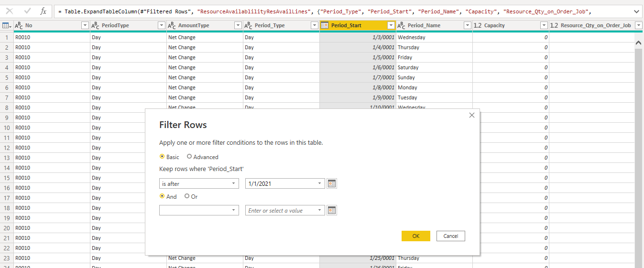Select row number 5
Screen dimensions: 644x268
(x=7, y=77)
